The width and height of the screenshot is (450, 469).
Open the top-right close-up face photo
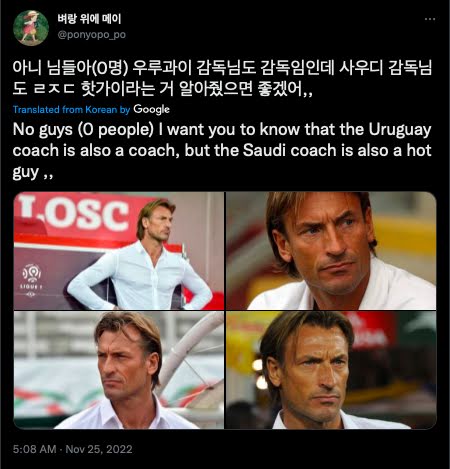pos(331,251)
